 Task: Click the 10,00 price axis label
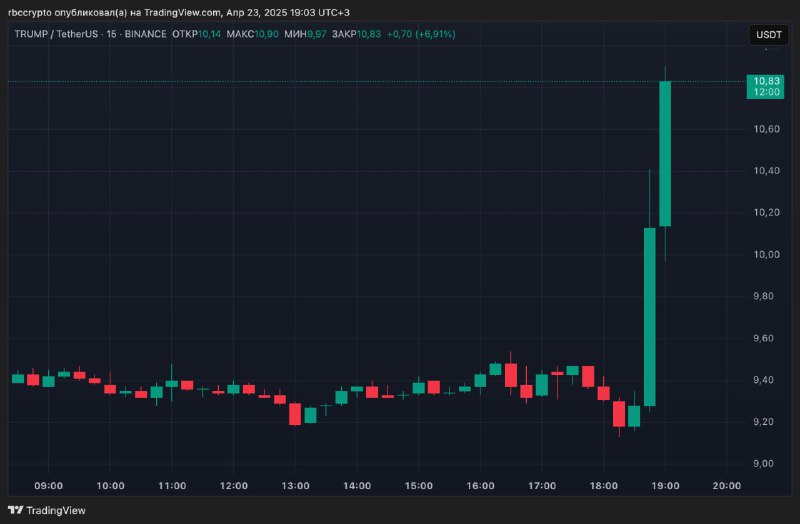coord(766,255)
